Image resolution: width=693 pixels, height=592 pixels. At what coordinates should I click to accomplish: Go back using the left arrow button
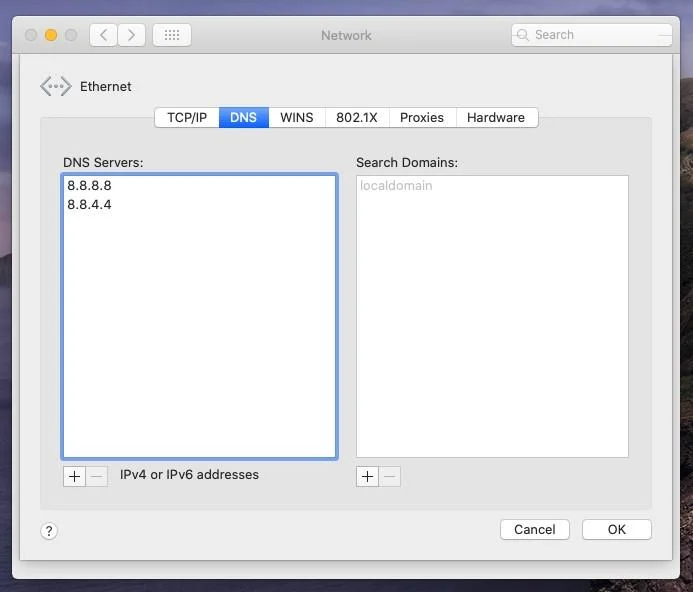coord(103,35)
